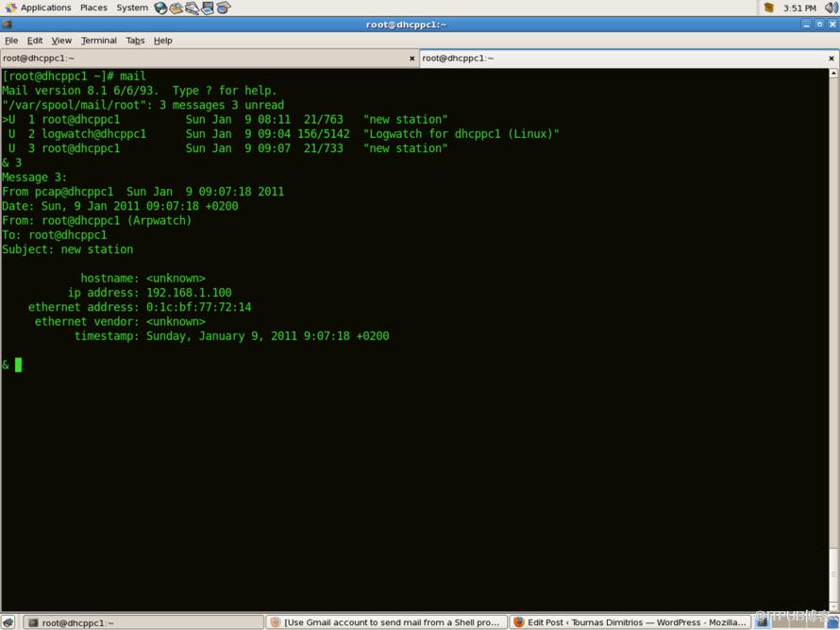The width and height of the screenshot is (840, 630).
Task: Click the scrollbar up arrow in terminal
Action: pyautogui.click(x=833, y=73)
